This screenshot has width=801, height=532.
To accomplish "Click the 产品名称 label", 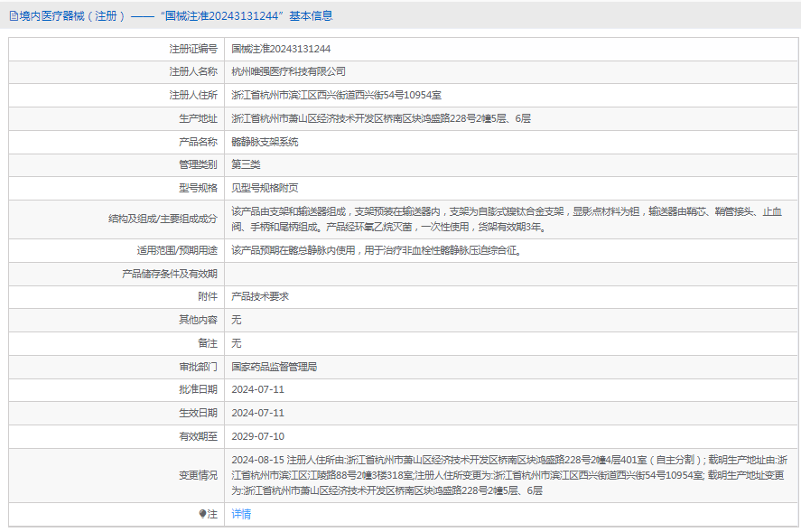I will (x=198, y=142).
